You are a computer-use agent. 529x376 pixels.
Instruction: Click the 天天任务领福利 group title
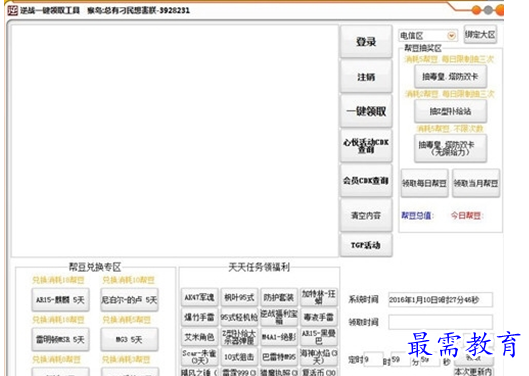click(259, 267)
